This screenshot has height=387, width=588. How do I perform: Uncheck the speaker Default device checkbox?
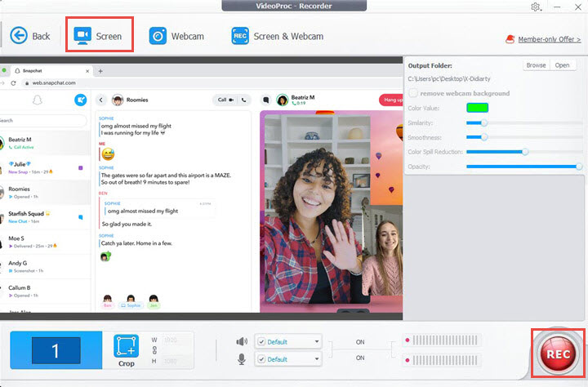[x=261, y=341]
